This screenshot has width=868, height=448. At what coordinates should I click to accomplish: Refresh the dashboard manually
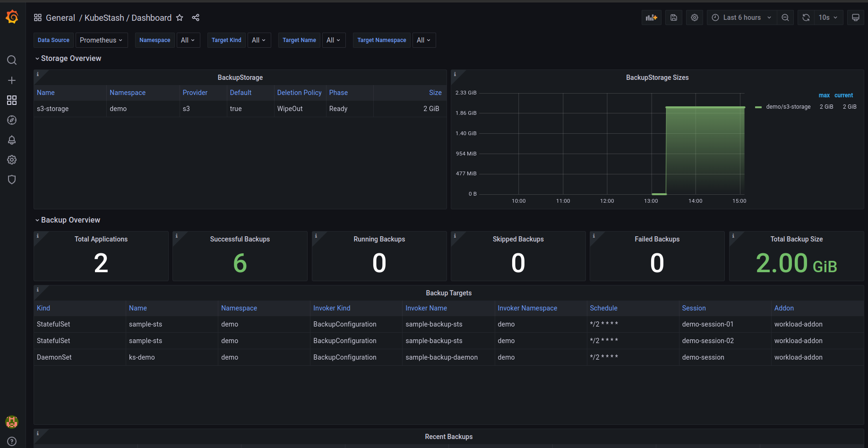[806, 17]
